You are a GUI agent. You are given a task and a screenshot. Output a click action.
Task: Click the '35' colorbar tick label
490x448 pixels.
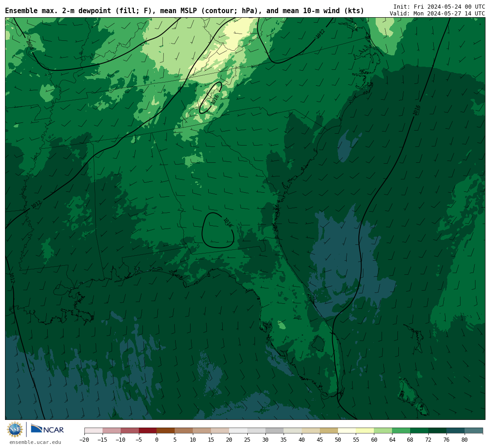[x=284, y=440]
